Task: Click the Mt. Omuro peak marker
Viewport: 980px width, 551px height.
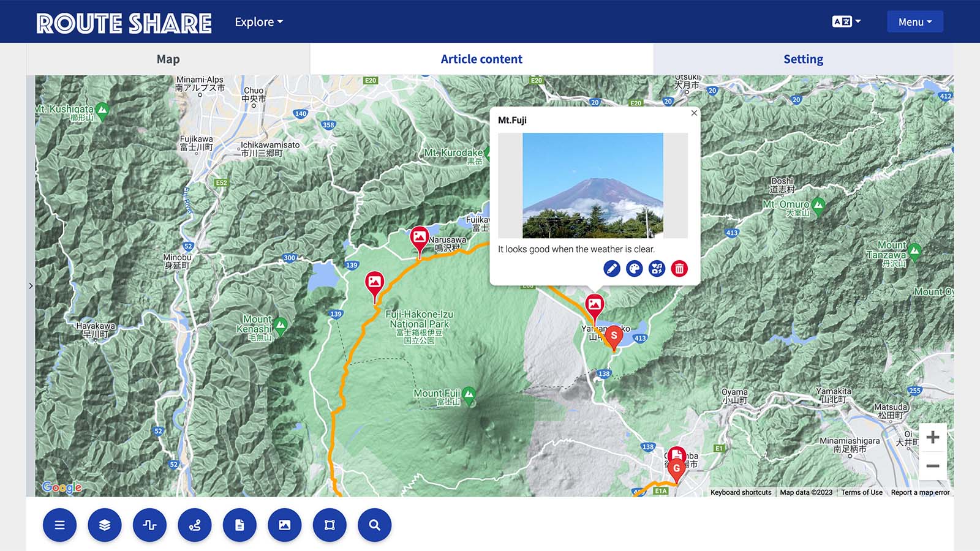Action: click(818, 206)
